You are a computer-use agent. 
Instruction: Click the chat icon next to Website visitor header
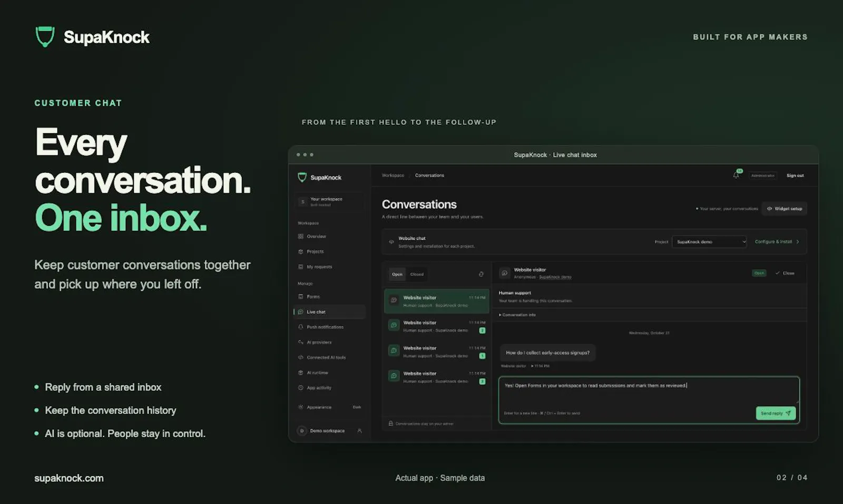505,273
